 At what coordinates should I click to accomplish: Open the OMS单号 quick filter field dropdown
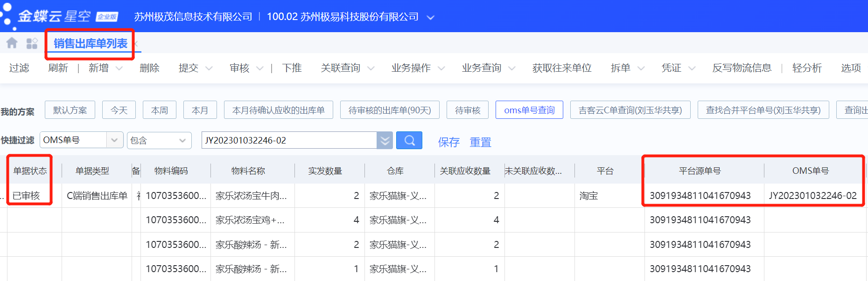(82, 140)
